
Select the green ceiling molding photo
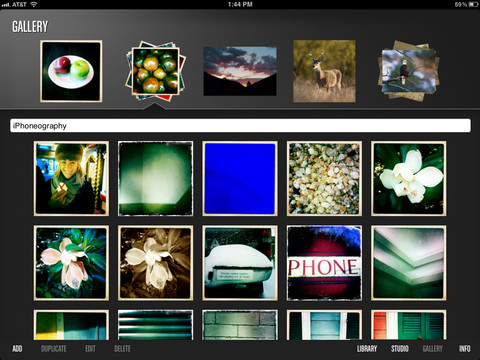point(409,263)
